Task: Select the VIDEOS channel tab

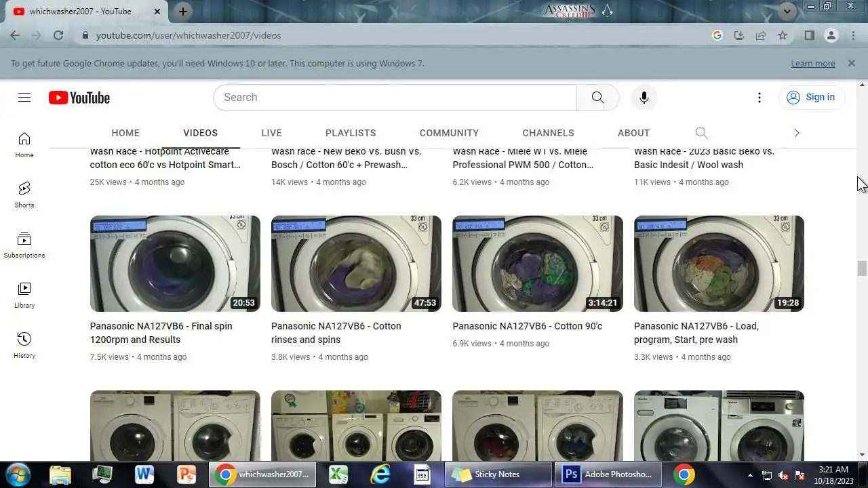Action: [x=200, y=133]
